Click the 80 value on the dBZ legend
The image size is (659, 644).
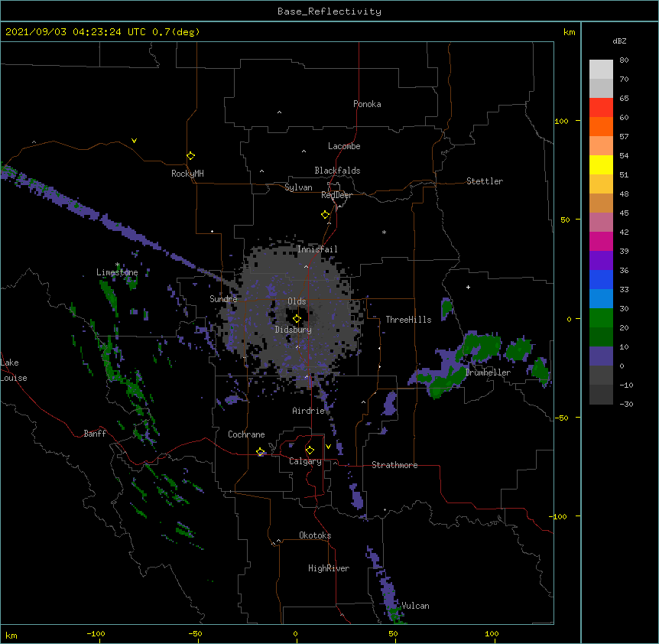click(624, 60)
